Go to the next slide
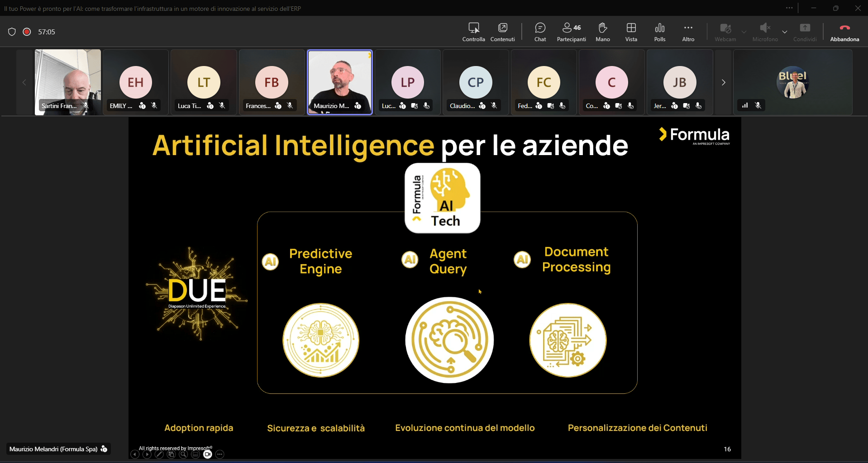 pos(147,454)
